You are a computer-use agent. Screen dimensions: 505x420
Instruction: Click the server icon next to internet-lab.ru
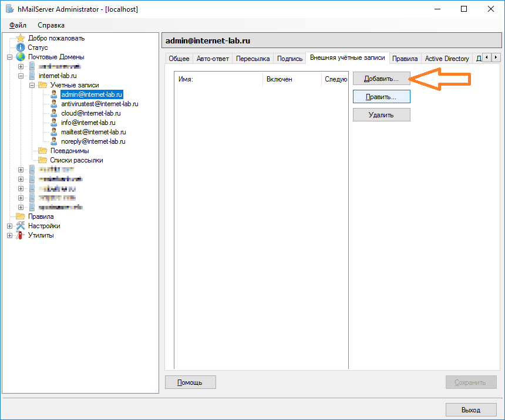click(x=32, y=76)
